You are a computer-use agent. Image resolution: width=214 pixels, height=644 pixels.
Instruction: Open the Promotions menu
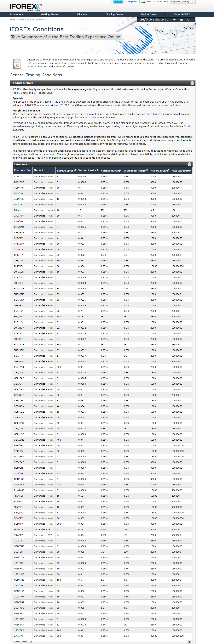[x=17, y=14]
